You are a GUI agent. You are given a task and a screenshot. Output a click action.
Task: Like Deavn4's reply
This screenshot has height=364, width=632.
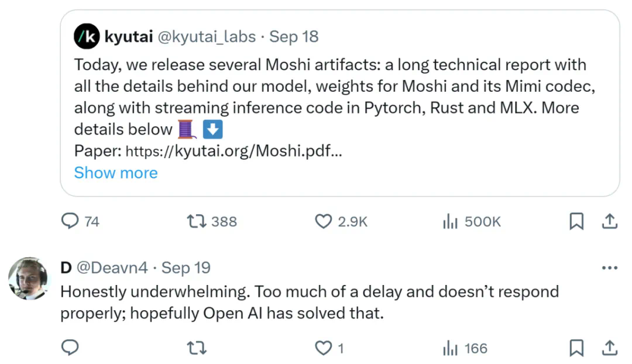(324, 348)
